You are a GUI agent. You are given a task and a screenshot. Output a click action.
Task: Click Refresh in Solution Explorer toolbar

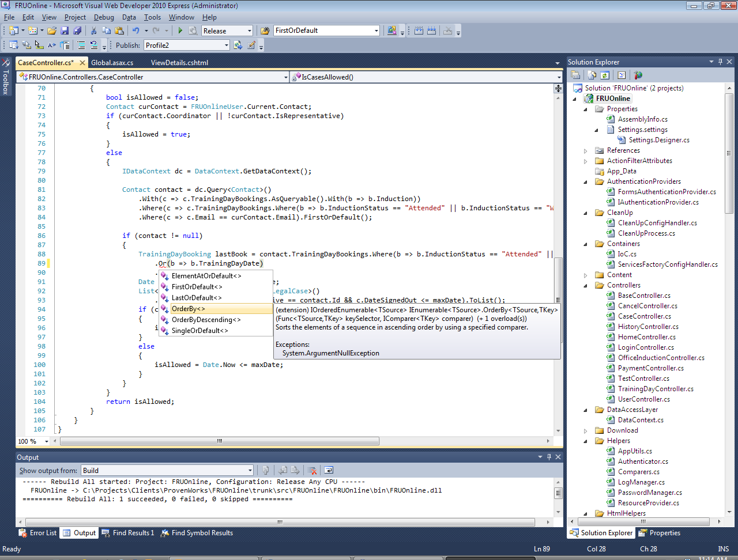(x=605, y=75)
